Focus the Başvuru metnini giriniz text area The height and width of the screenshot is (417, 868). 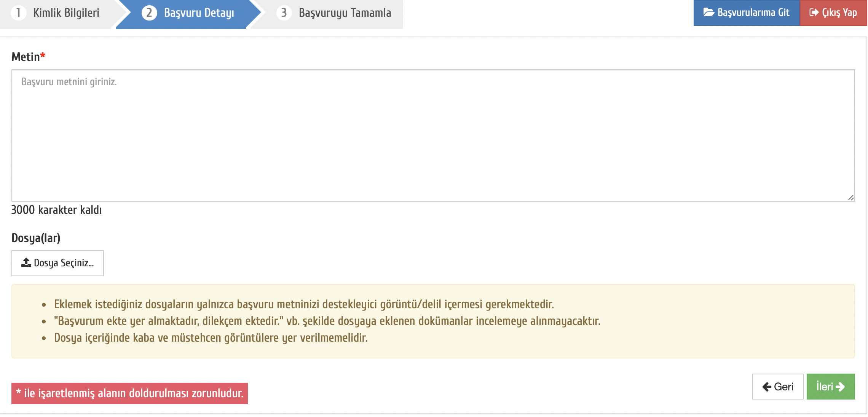point(433,135)
